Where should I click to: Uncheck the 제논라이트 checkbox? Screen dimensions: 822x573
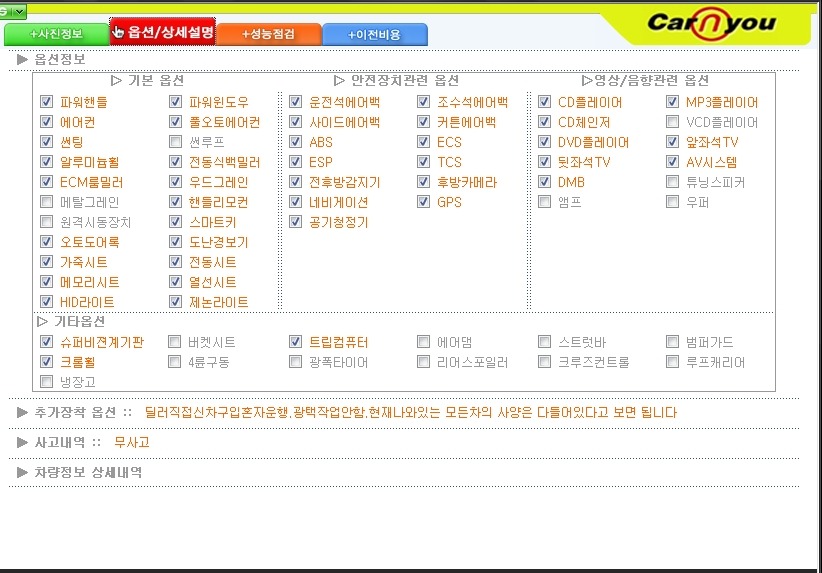click(x=176, y=301)
